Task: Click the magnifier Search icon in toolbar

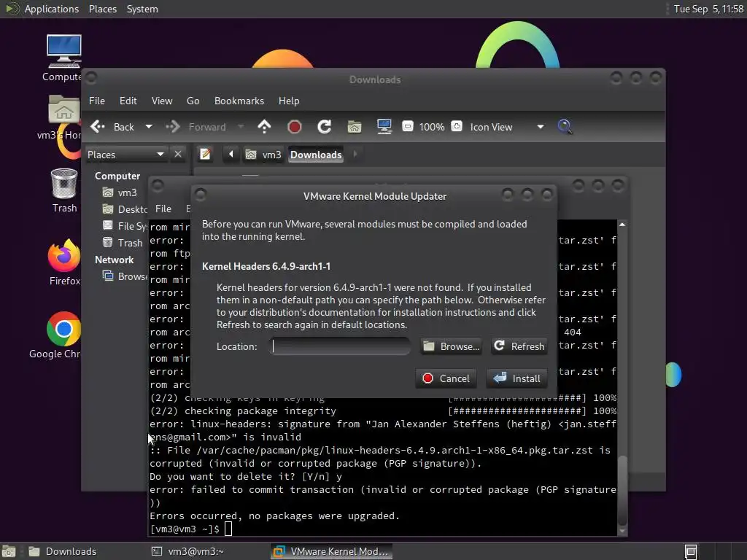Action: (565, 127)
